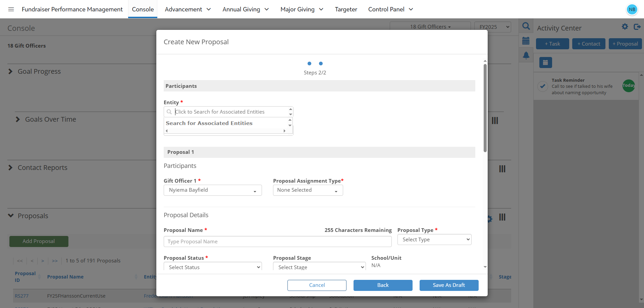Click the dialog vertical scrollbar thumb
The image size is (644, 308).
[485, 108]
